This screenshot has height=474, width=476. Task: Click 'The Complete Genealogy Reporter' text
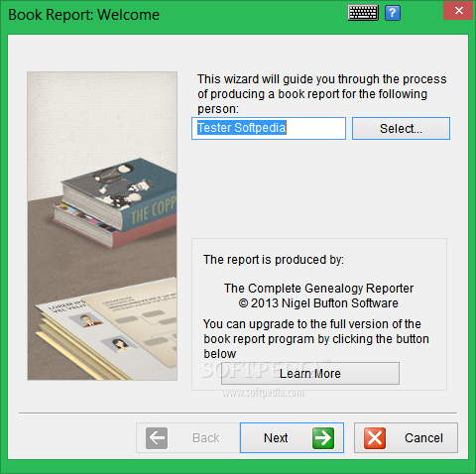318,289
